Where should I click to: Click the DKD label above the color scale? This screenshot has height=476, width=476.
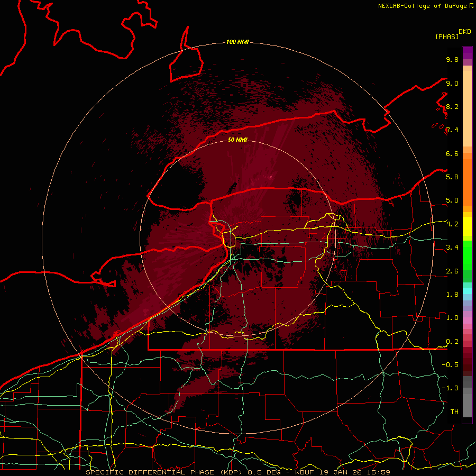(x=465, y=32)
